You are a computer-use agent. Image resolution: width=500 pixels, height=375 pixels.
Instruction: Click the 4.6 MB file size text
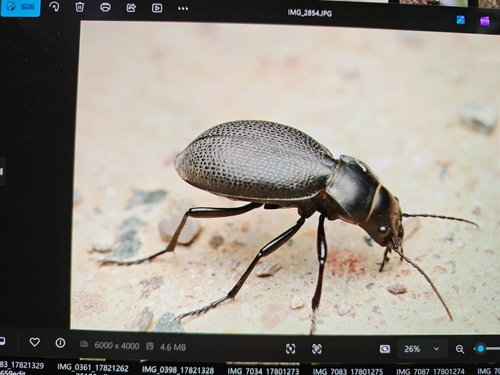[x=173, y=347]
